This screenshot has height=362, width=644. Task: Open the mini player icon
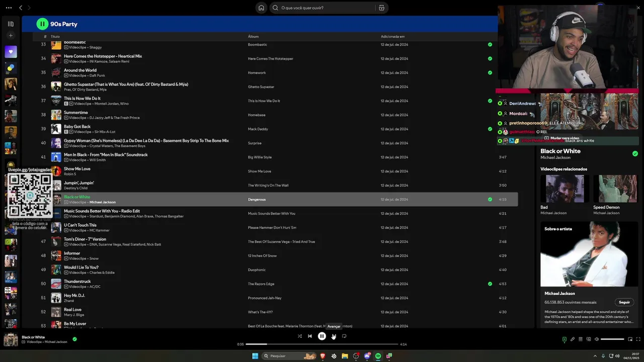[630, 339]
